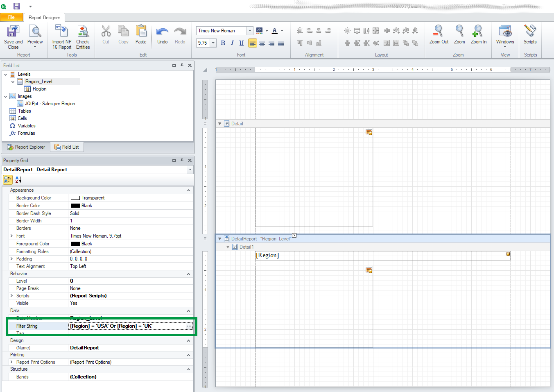
Task: Set text alignment to right
Action: (x=271, y=43)
